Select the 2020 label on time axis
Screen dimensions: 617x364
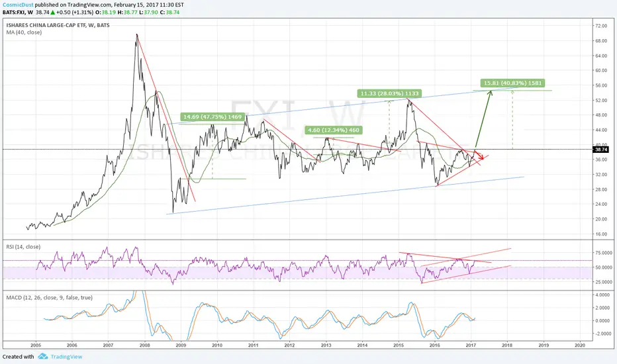point(580,345)
